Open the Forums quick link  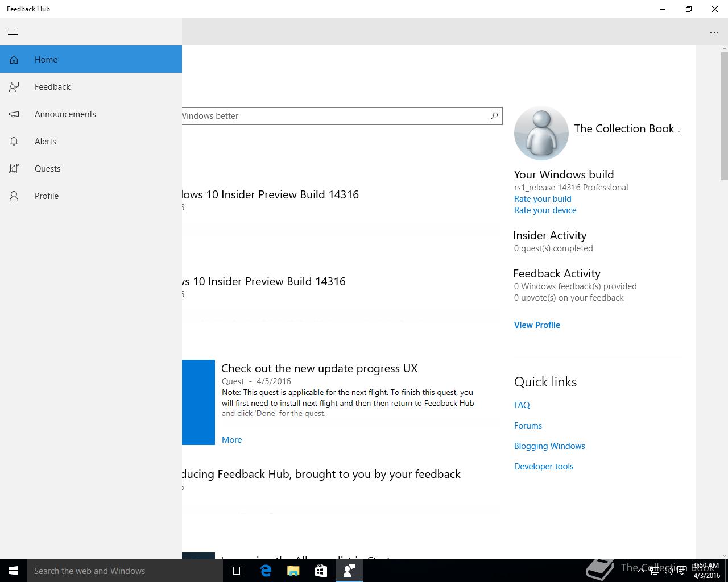528,426
